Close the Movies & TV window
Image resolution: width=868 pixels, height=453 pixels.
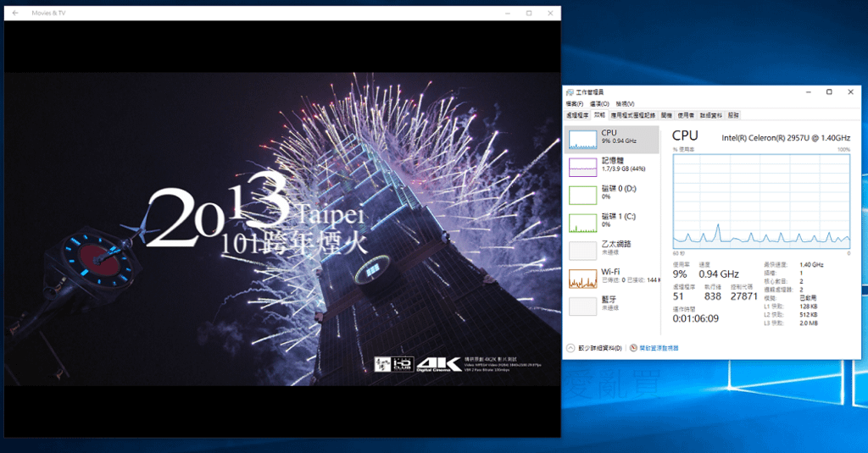550,14
